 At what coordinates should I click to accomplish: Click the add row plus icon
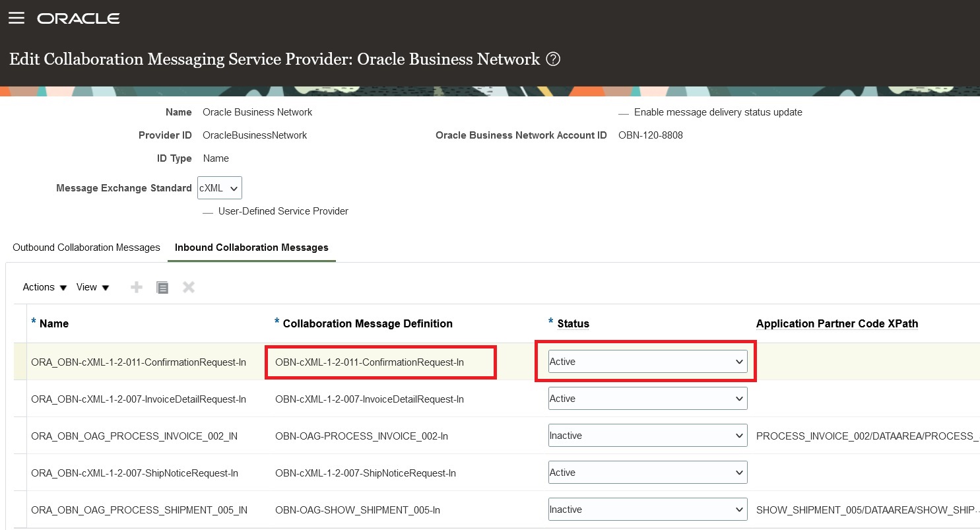(x=137, y=287)
